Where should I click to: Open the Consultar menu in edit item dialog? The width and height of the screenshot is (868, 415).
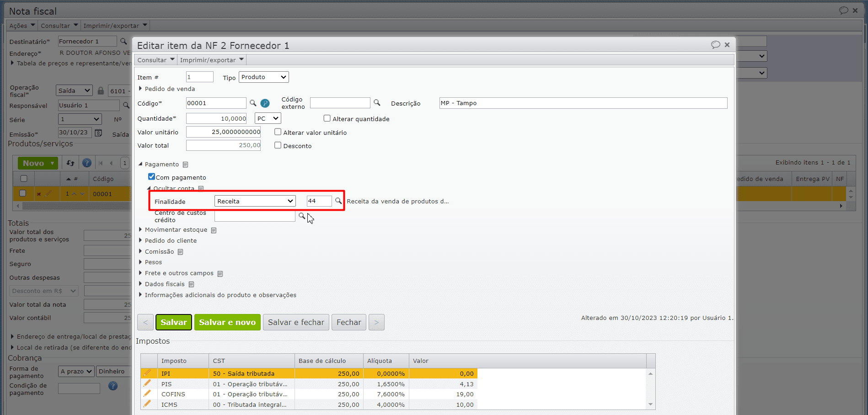156,60
